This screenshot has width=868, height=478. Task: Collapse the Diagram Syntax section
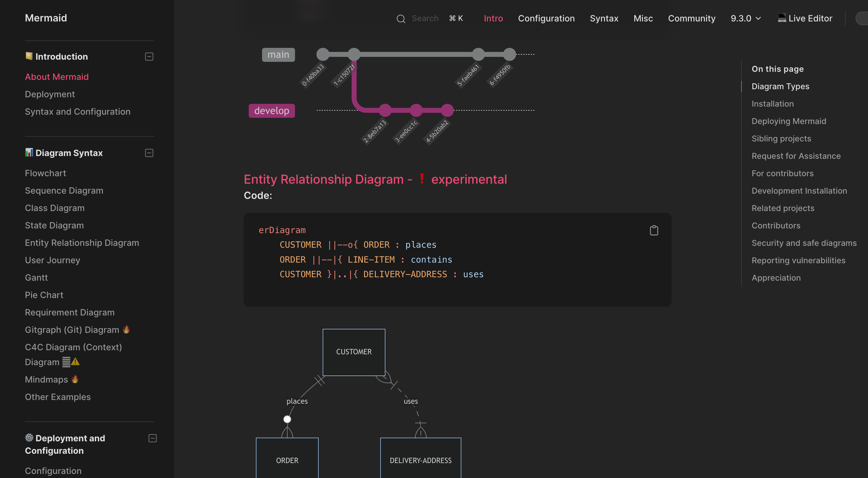[x=149, y=153]
